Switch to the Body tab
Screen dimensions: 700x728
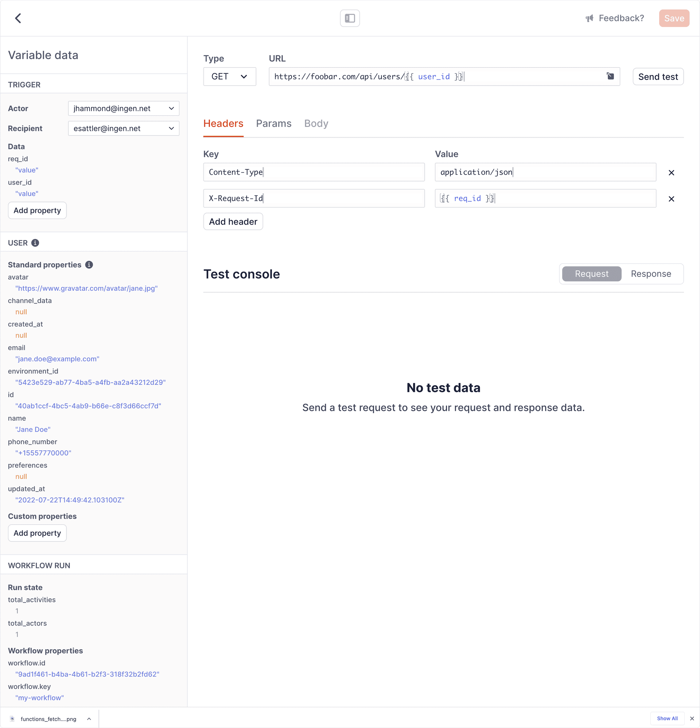pos(316,123)
